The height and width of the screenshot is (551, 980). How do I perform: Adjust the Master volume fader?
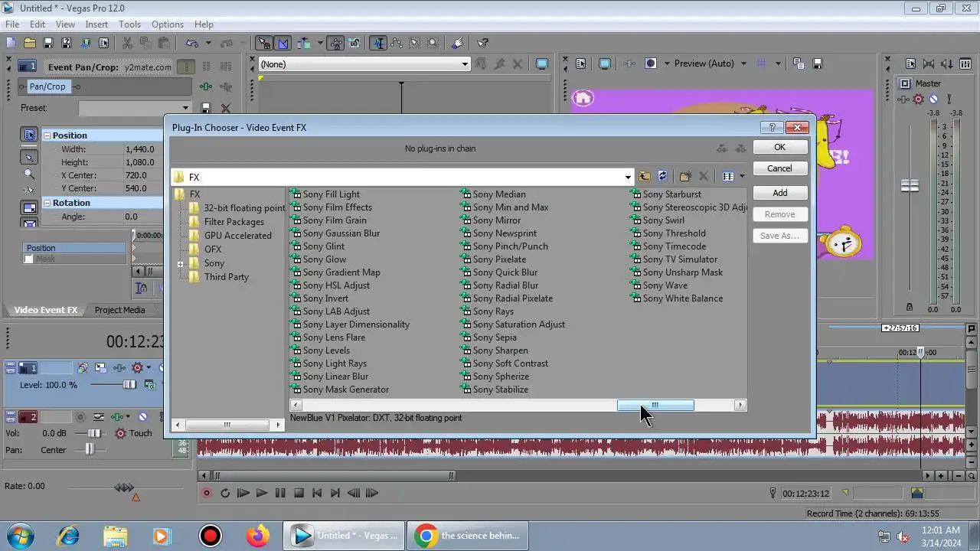point(910,186)
